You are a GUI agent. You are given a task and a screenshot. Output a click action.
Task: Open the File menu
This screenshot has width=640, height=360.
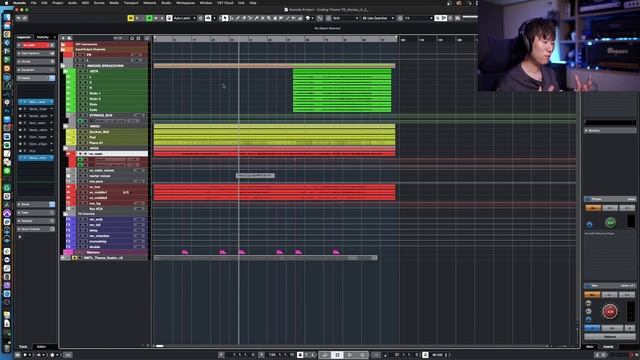[33, 3]
